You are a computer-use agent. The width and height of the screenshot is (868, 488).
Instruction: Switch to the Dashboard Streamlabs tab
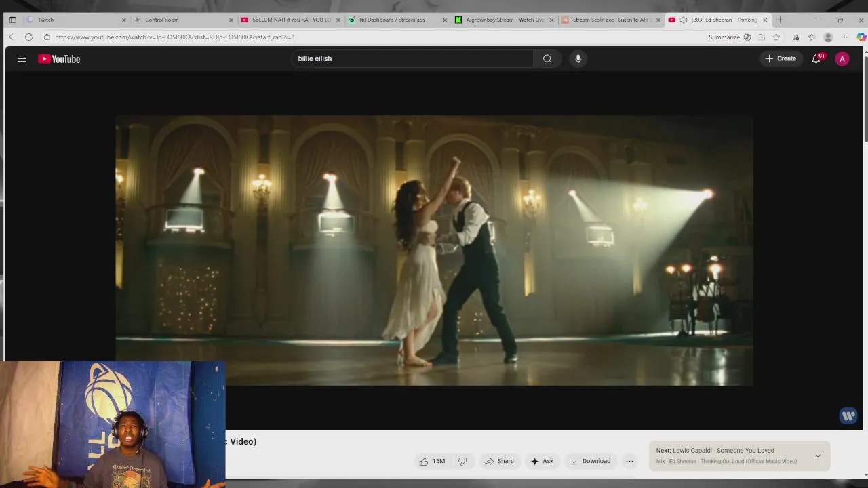pos(398,20)
